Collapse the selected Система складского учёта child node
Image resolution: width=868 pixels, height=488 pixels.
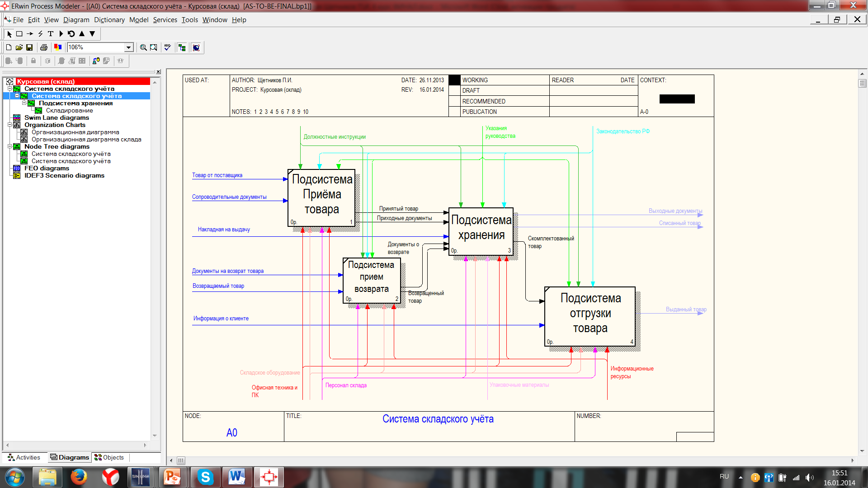[17, 96]
